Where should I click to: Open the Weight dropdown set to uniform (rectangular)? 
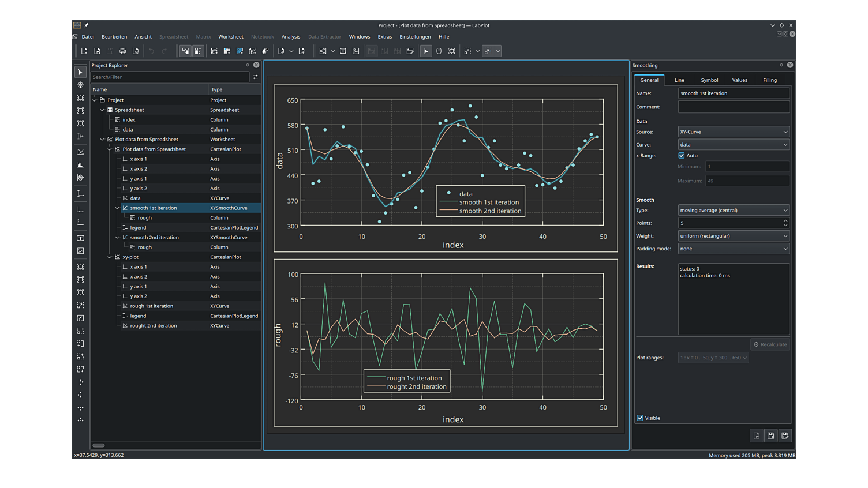pyautogui.click(x=733, y=235)
